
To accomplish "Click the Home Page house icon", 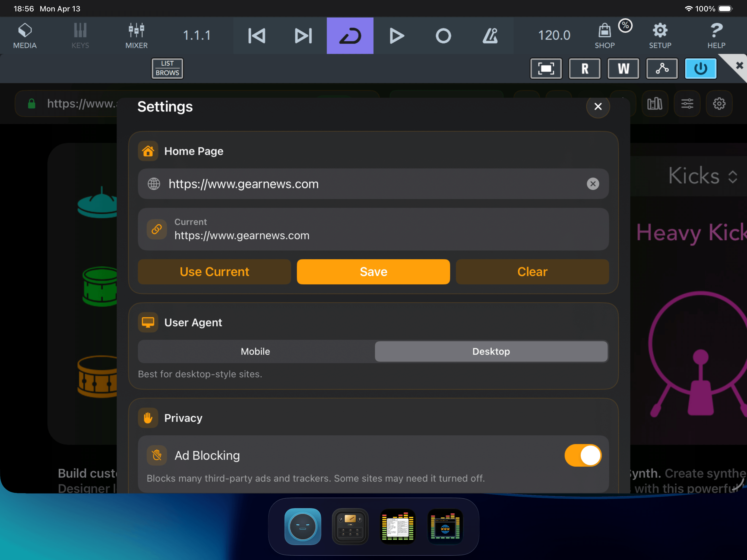I will (148, 151).
